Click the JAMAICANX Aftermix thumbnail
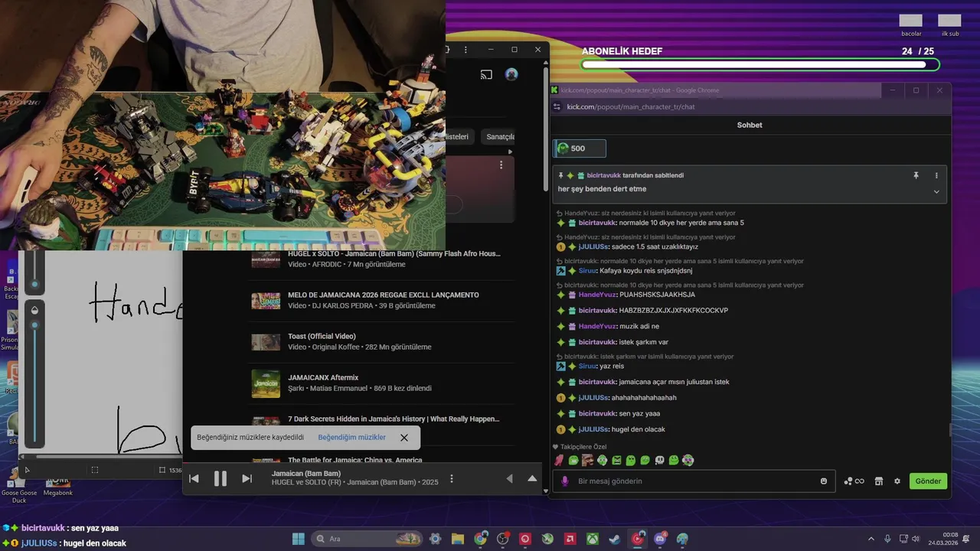This screenshot has height=551, width=980. click(266, 383)
